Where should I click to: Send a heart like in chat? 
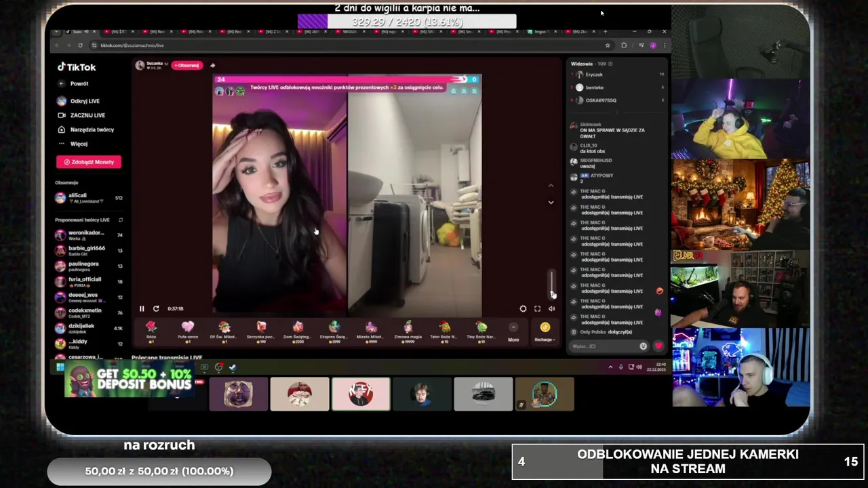[x=658, y=346]
